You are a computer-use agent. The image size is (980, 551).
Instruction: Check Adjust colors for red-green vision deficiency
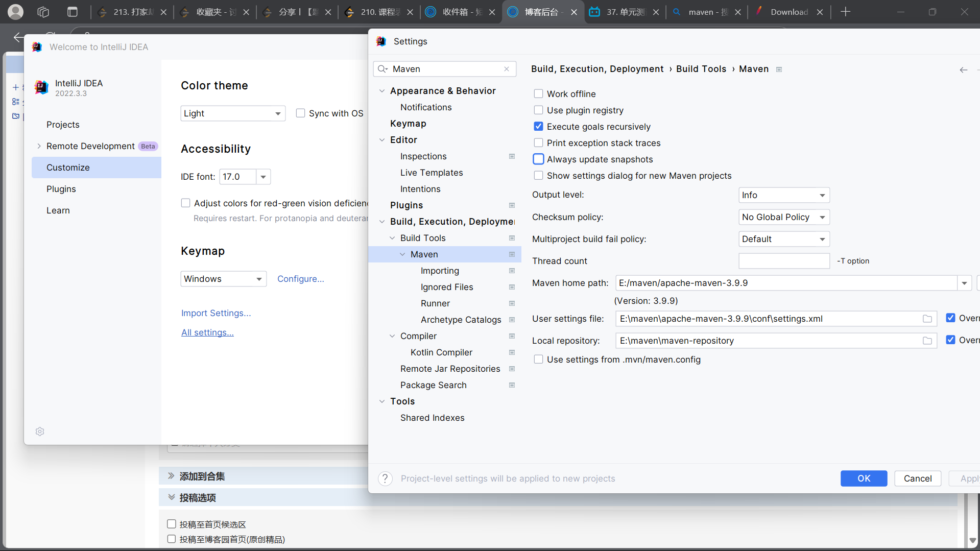[x=185, y=203]
